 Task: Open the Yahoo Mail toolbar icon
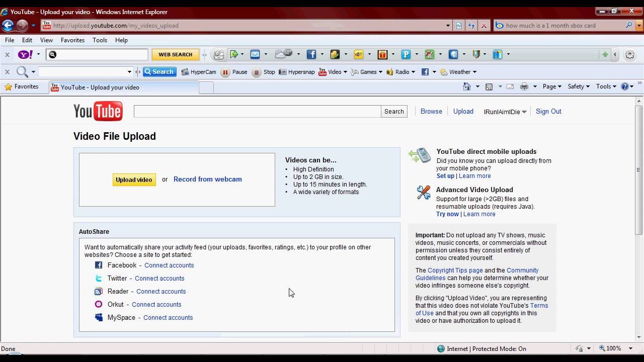click(x=255, y=54)
